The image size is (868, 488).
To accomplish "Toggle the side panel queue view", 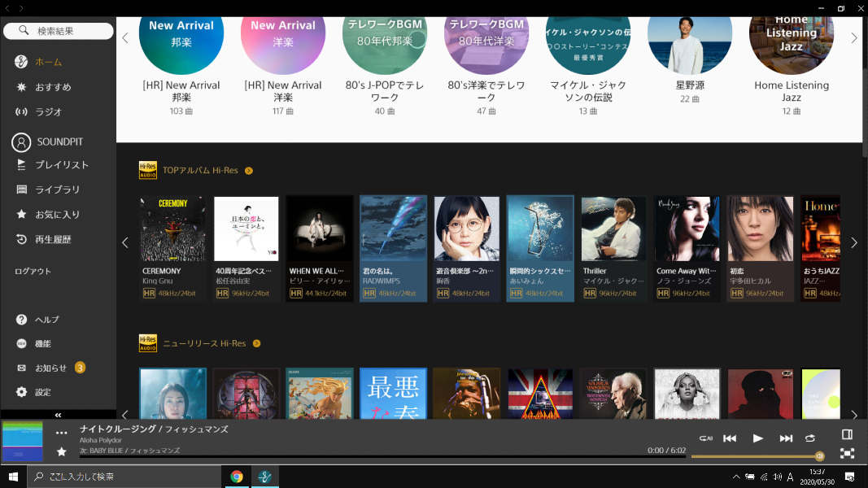I will 847,434.
